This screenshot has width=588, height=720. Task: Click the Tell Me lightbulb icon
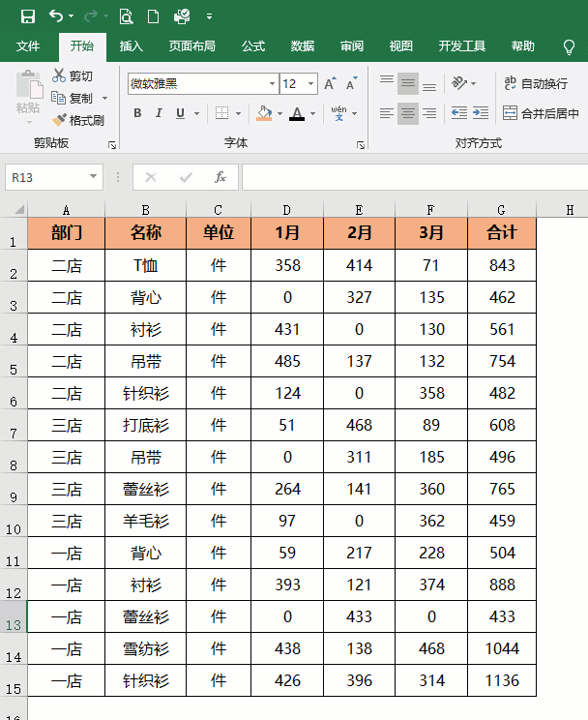[x=569, y=46]
